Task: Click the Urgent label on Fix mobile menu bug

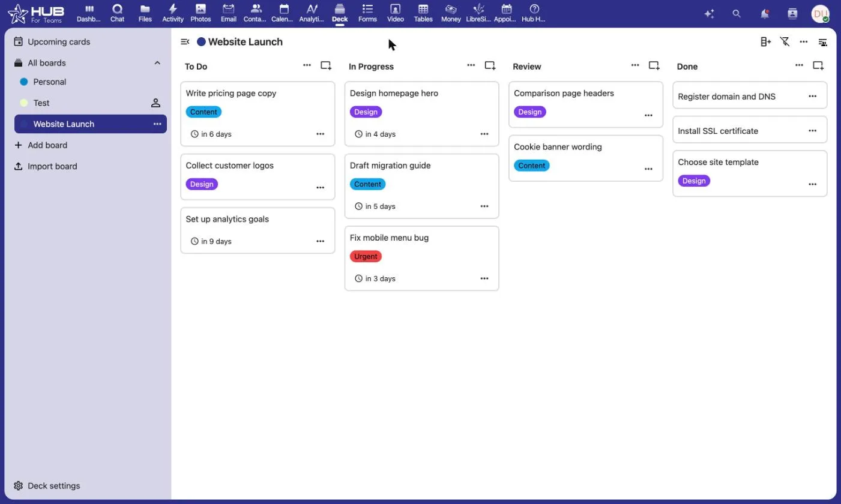Action: (x=366, y=256)
